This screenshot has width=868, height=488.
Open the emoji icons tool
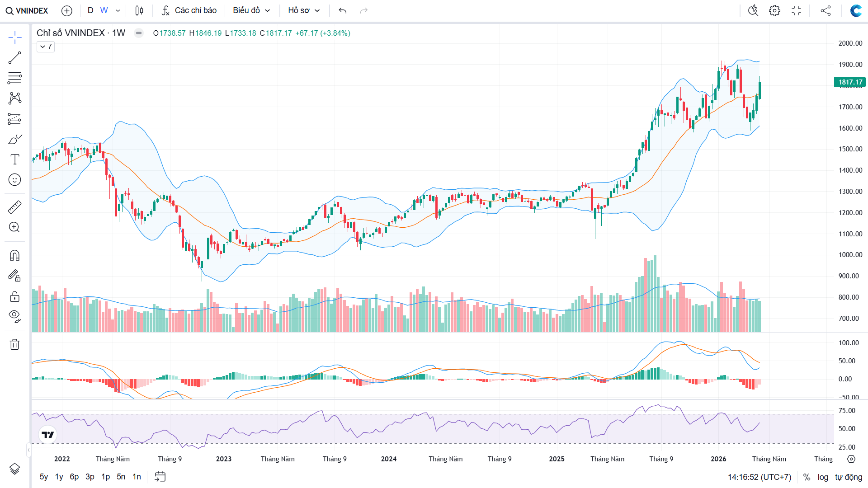coord(14,180)
